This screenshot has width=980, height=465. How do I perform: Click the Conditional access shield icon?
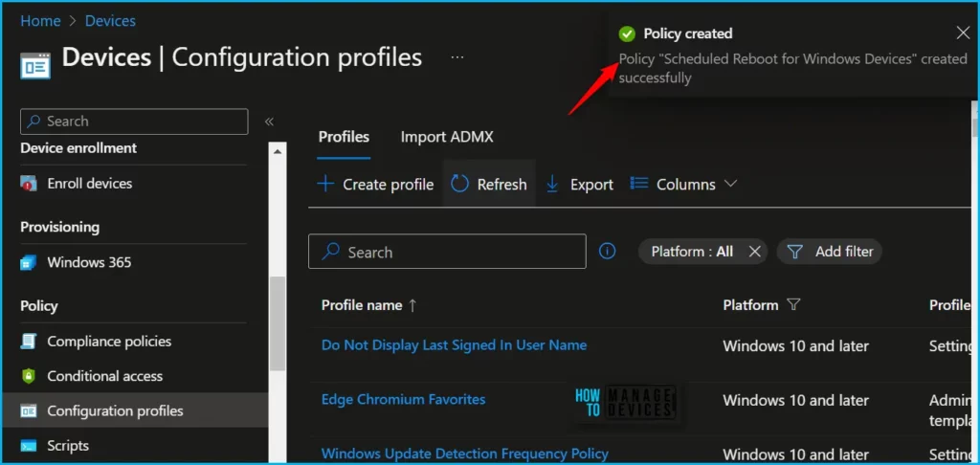[28, 376]
